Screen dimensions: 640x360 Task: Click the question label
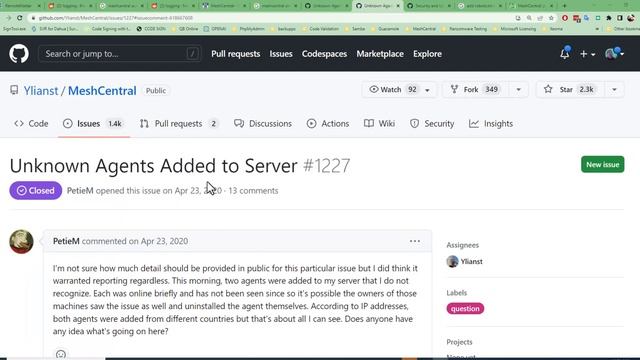tap(465, 309)
